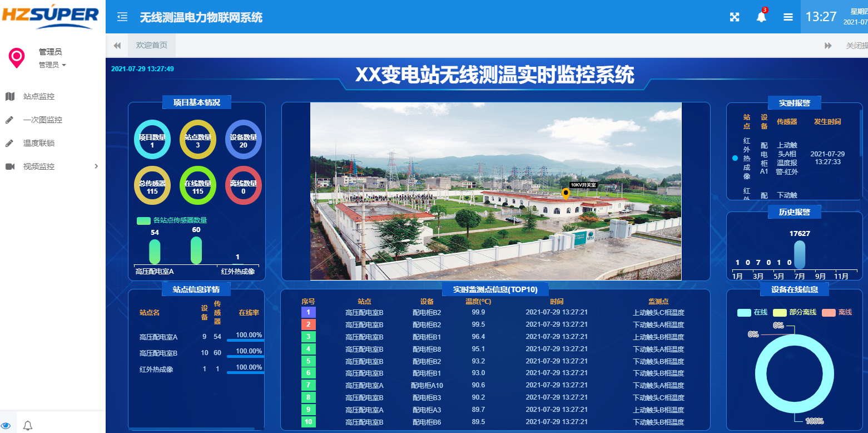Expand the 管理员 user dropdown
868x433 pixels.
(x=52, y=65)
